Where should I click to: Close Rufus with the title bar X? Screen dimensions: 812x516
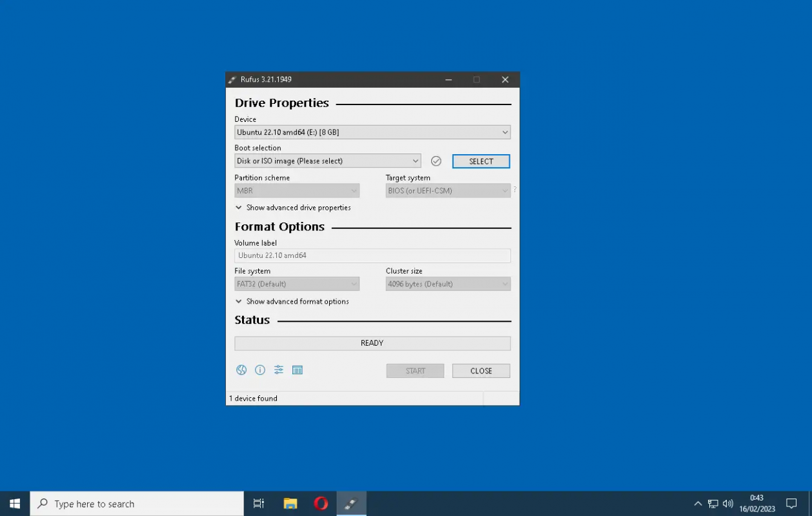pos(505,80)
